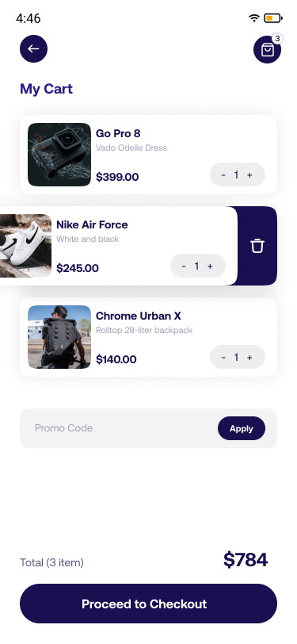Tap the cart badge showing 3

pyautogui.click(x=277, y=39)
